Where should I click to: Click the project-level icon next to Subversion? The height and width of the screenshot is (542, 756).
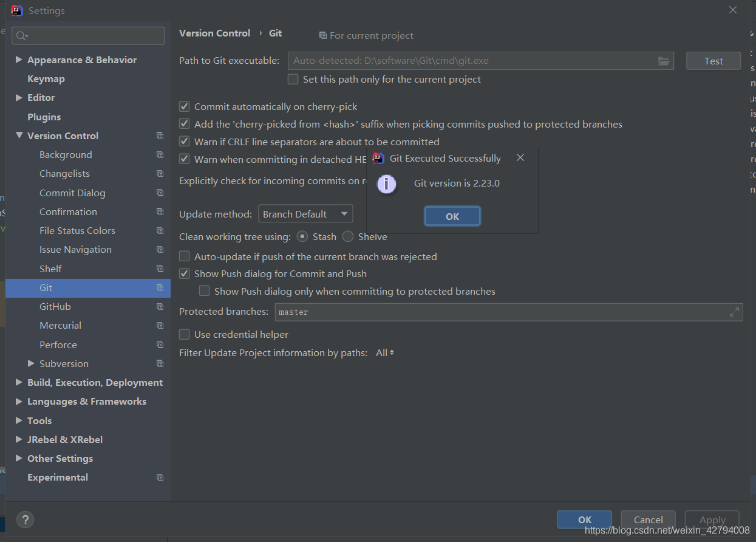pyautogui.click(x=160, y=363)
